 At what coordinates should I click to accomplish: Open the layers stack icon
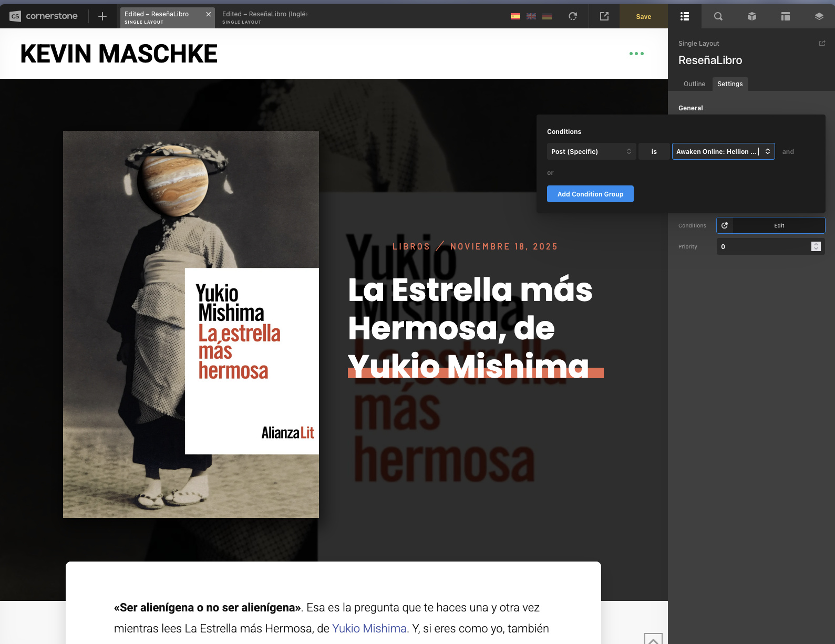point(819,16)
